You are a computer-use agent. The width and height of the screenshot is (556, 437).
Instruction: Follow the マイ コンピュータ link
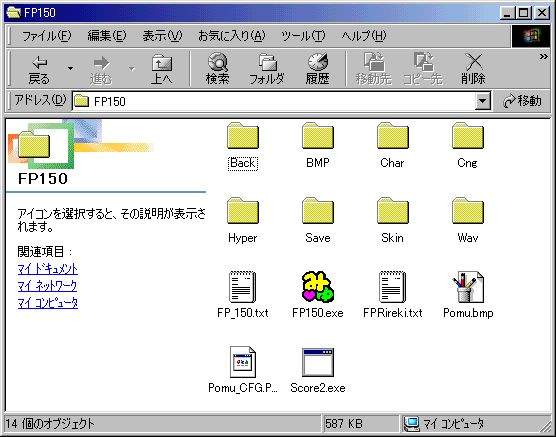click(48, 303)
